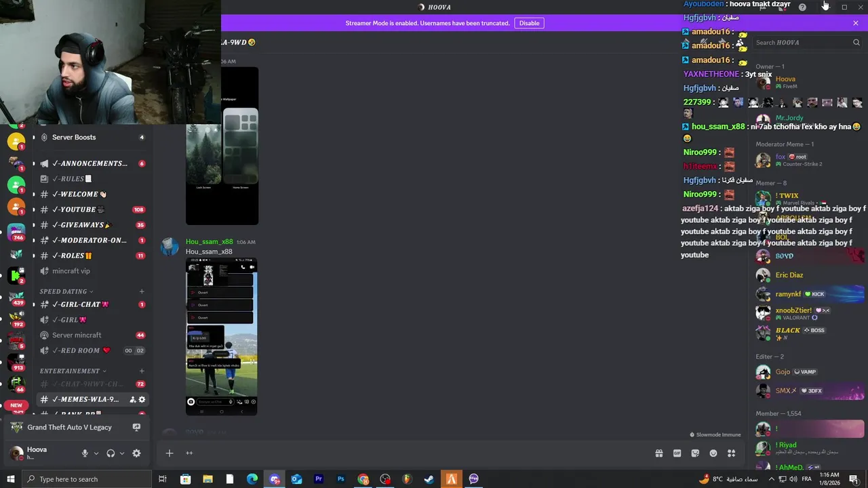This screenshot has height=488, width=868.
Task: Open headphone output options arrow
Action: 122,453
